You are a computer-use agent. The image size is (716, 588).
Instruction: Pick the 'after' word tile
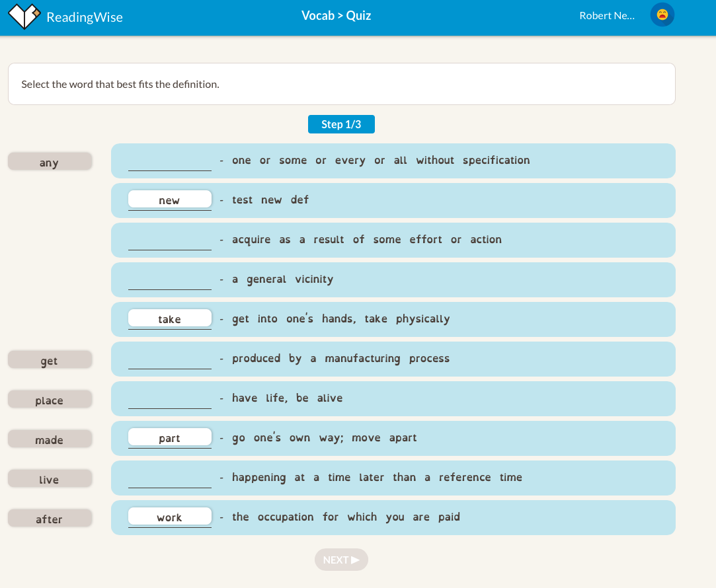pyautogui.click(x=50, y=519)
